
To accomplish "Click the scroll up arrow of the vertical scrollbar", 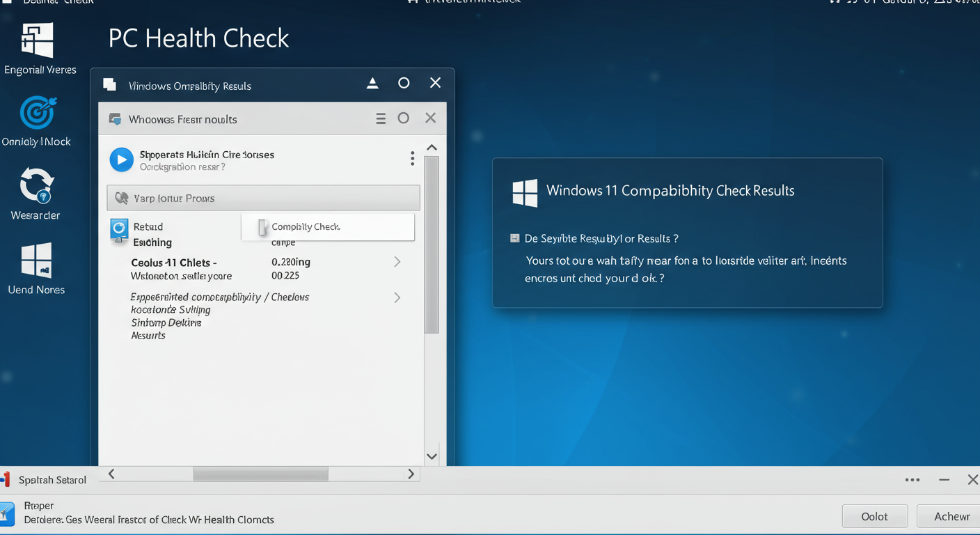I will pos(432,148).
